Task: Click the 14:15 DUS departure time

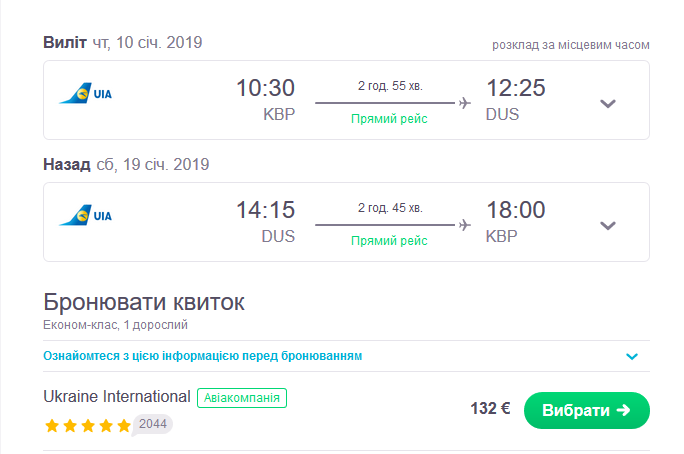Action: coord(265,211)
